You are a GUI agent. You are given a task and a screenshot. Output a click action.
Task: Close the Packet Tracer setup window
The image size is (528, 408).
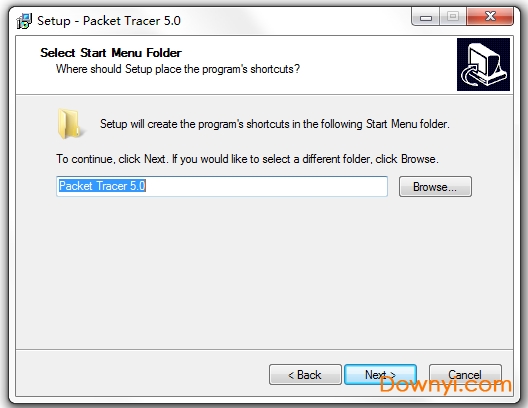tap(490, 17)
